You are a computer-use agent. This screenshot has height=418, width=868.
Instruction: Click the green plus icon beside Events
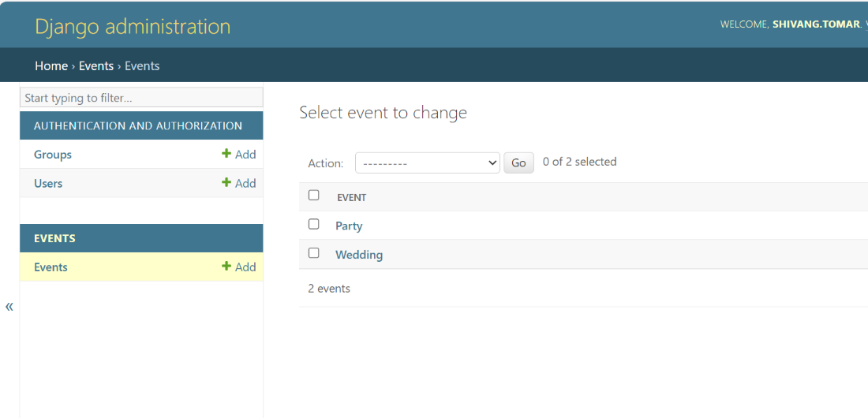226,267
